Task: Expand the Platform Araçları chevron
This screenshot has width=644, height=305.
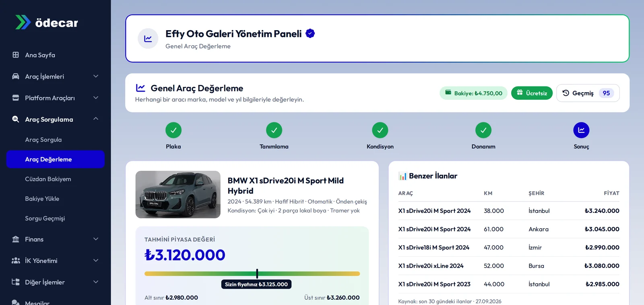Action: click(x=96, y=98)
